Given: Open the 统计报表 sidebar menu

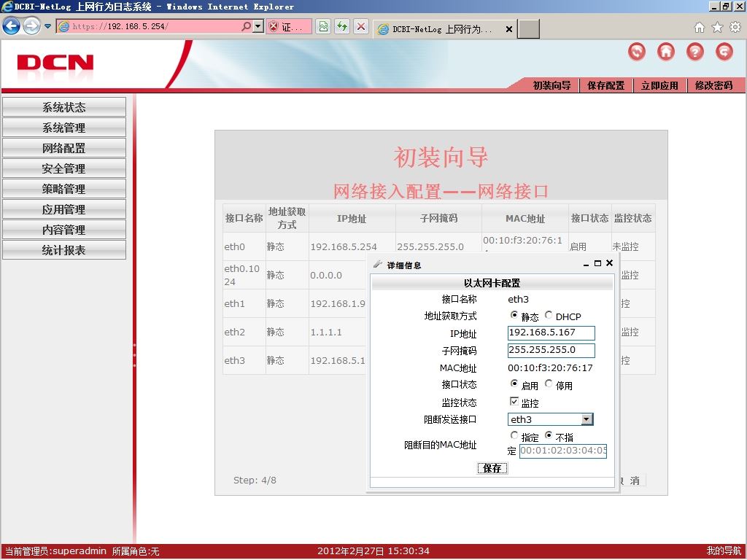Looking at the screenshot, I should click(64, 250).
